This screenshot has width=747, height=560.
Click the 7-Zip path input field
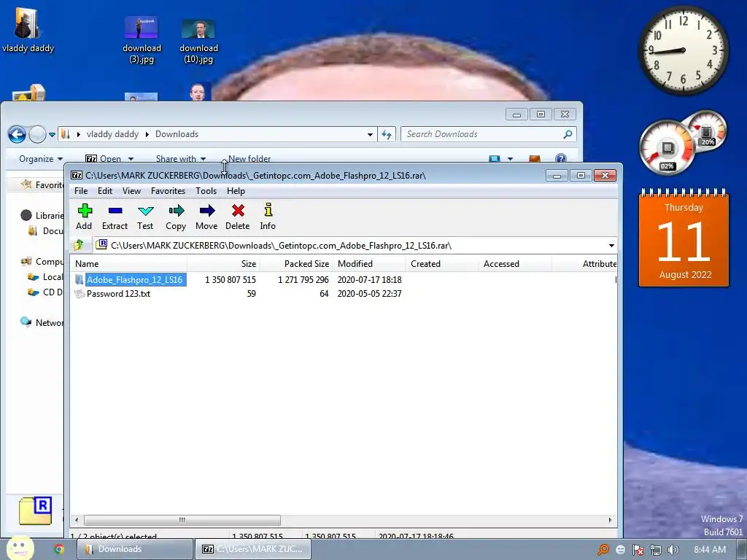(355, 245)
